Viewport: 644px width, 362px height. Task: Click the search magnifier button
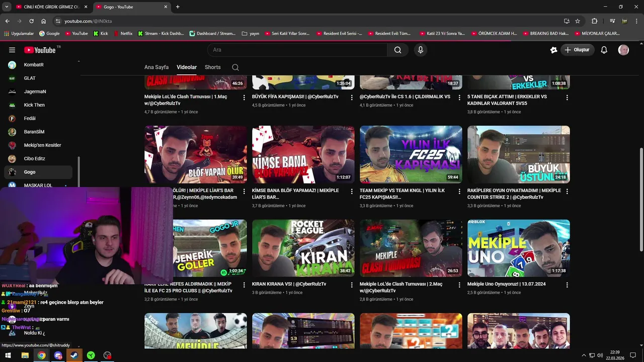[x=397, y=50]
